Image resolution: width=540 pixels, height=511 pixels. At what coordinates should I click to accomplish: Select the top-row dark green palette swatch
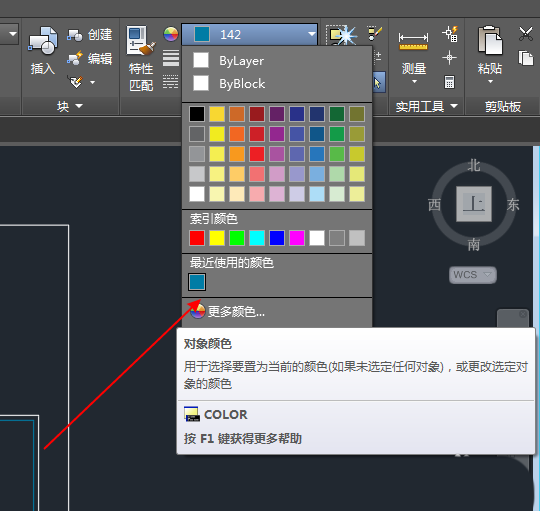pos(337,114)
